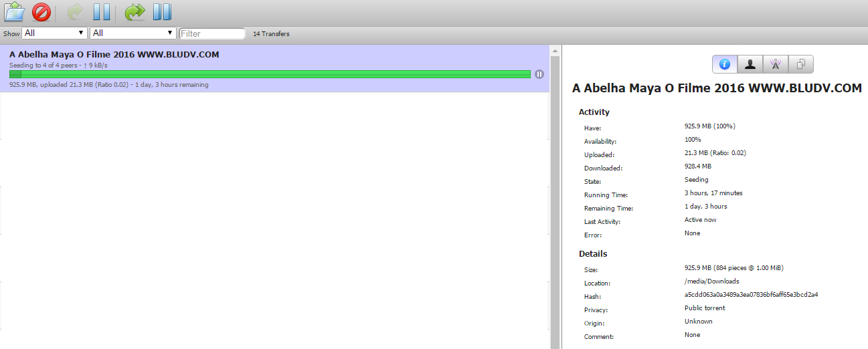Image resolution: width=868 pixels, height=349 pixels.
Task: Click the 'Show' label beside the filters
Action: click(x=11, y=33)
